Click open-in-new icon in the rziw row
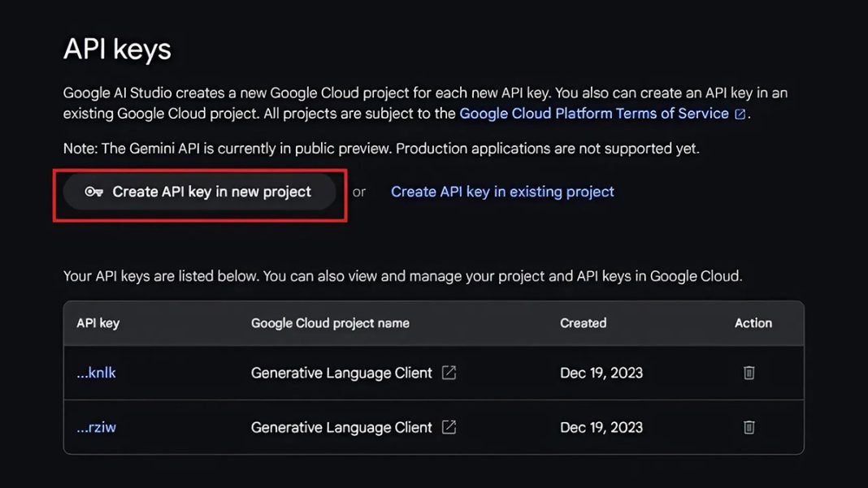The height and width of the screenshot is (488, 868). click(x=449, y=427)
